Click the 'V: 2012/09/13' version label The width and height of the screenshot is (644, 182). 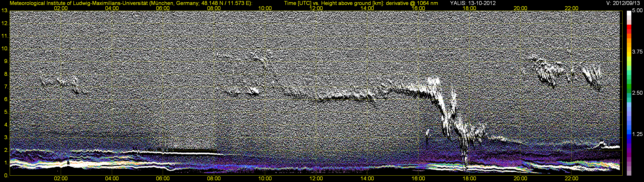623,3
